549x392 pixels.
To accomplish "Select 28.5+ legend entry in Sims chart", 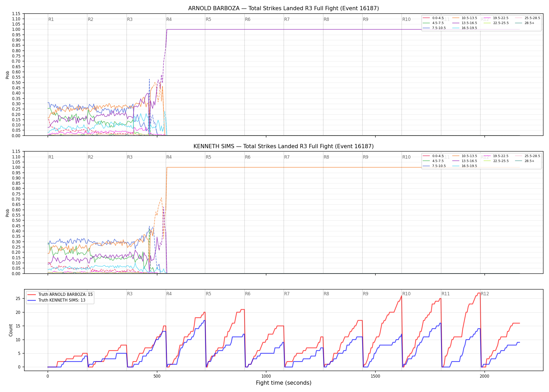I will coord(525,161).
